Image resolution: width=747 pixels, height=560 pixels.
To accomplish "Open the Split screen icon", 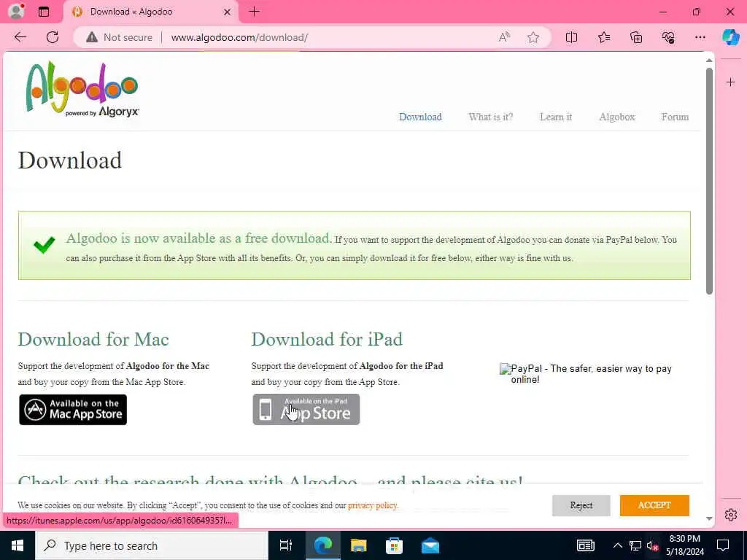I will (571, 37).
